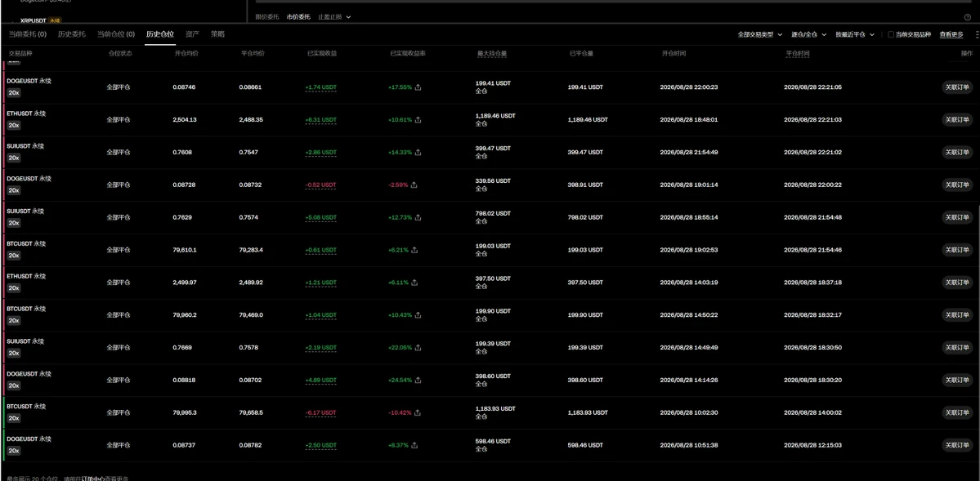Share the +8.37% DOGEUSDT return
Screen dimensions: 980x481
coord(414,445)
